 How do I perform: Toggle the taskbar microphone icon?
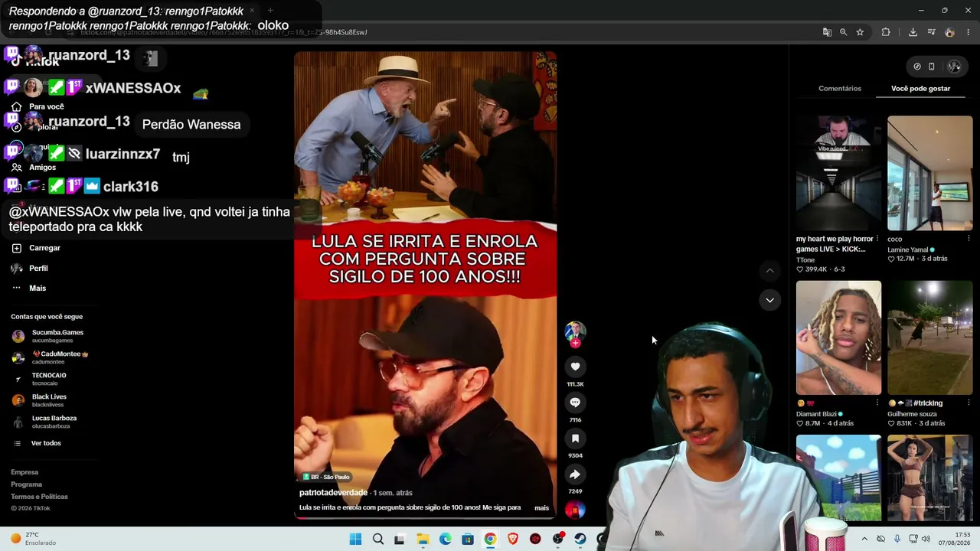tap(897, 539)
